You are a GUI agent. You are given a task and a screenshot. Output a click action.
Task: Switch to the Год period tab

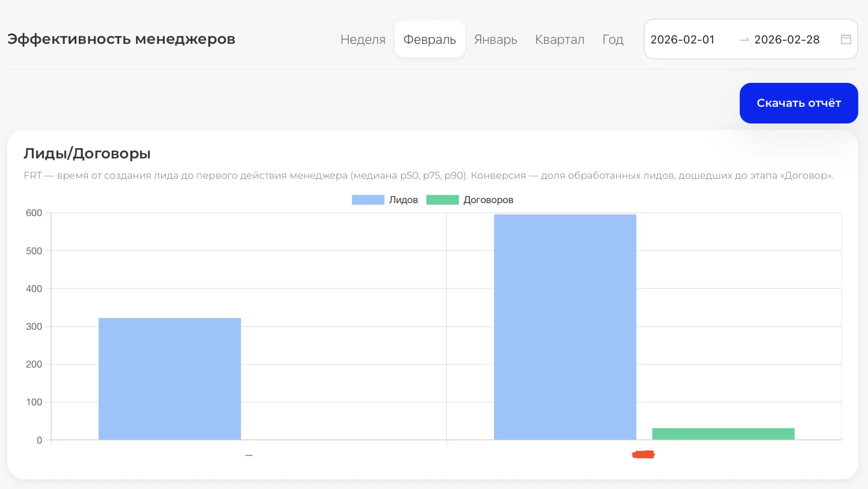coord(613,39)
